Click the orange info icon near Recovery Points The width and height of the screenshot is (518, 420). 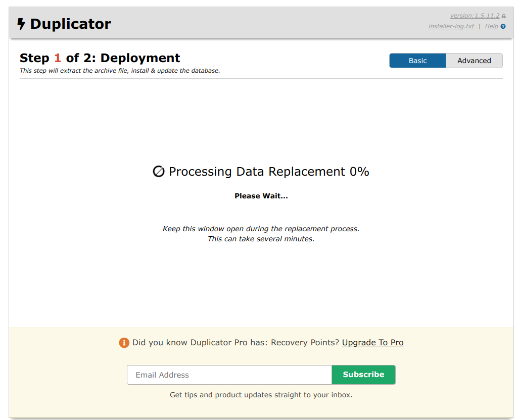[124, 343]
